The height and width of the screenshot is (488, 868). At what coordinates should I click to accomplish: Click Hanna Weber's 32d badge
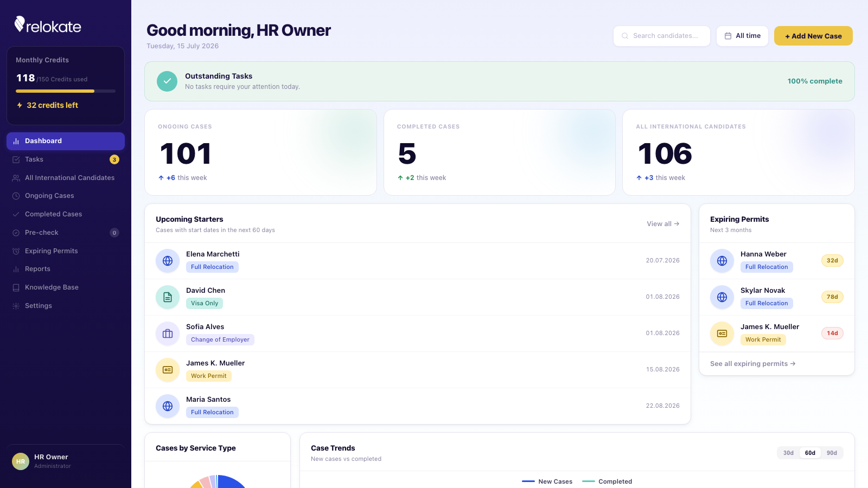[x=832, y=261]
